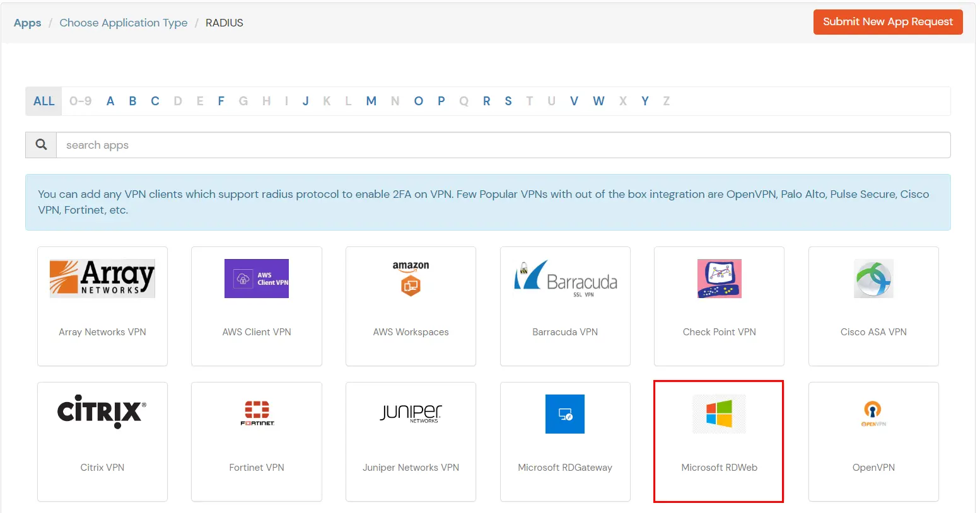Screen dimensions: 980x513
Task: Click the Barracuda SSL VPN logo
Action: [x=565, y=278]
